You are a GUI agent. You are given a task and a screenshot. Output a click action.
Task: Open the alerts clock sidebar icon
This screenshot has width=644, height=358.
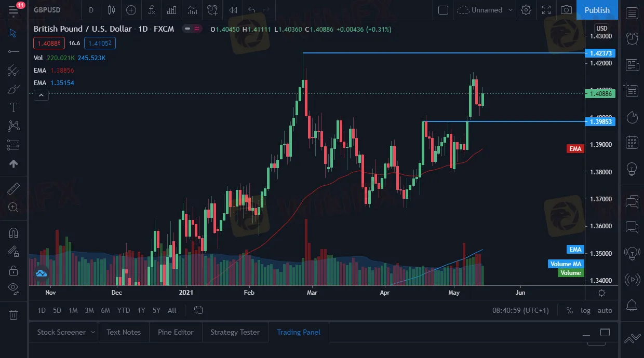(x=632, y=38)
